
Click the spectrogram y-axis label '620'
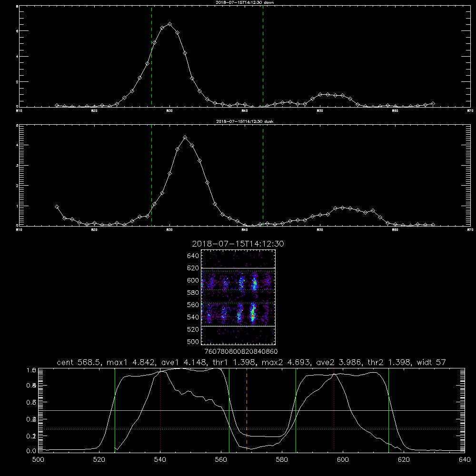pyautogui.click(x=193, y=268)
